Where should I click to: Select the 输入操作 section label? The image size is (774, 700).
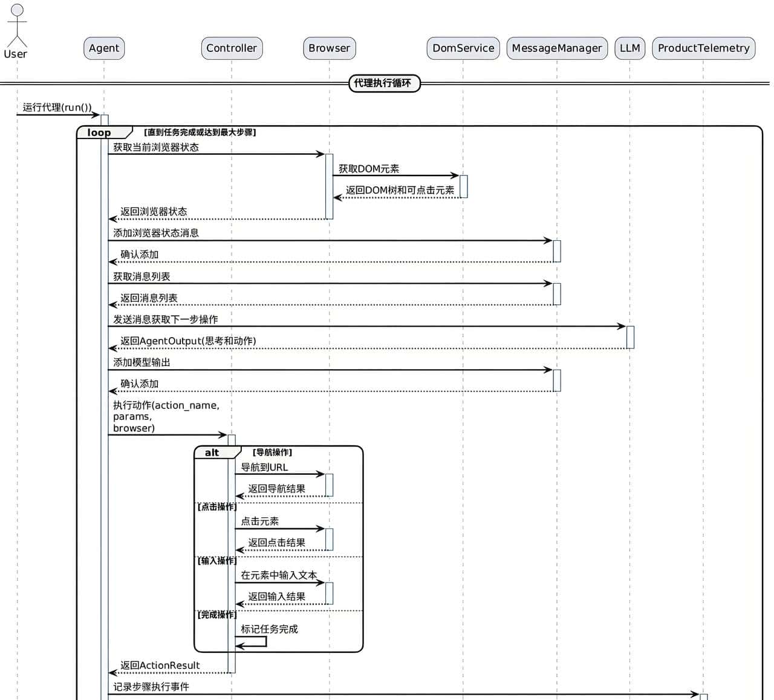(216, 560)
